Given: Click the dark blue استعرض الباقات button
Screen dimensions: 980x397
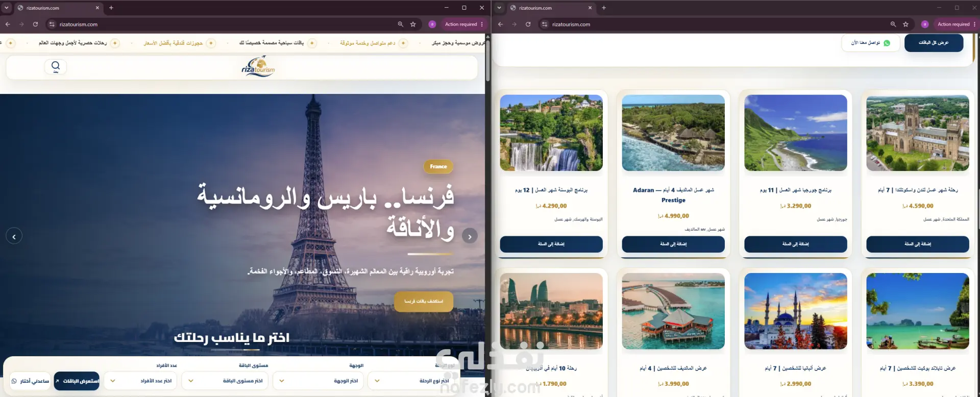Looking at the screenshot, I should [77, 381].
